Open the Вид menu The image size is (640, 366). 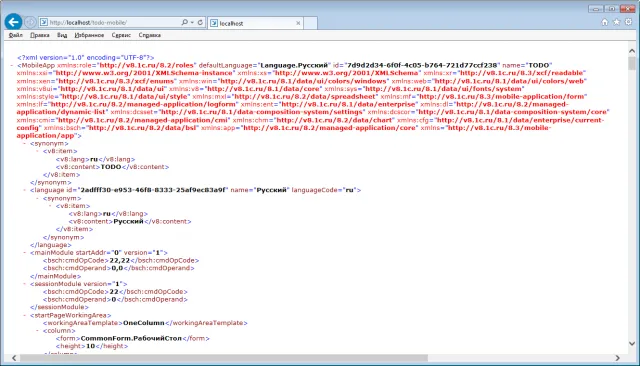pos(62,35)
